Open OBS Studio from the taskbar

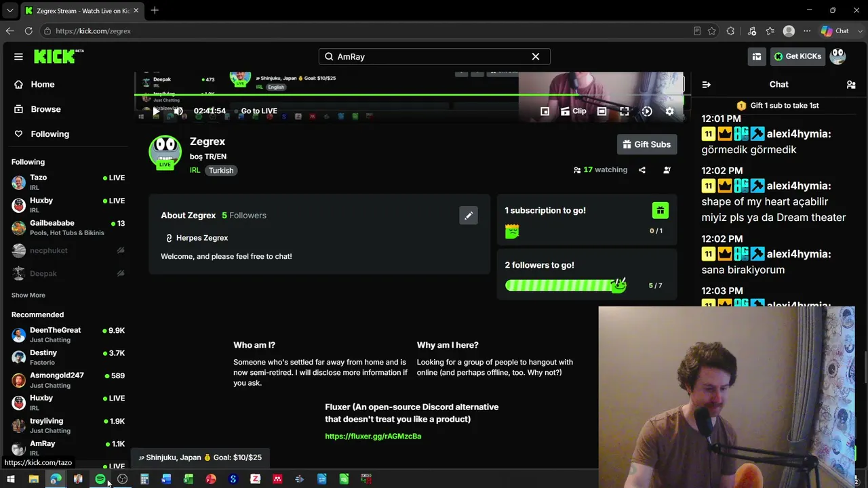pyautogui.click(x=122, y=479)
